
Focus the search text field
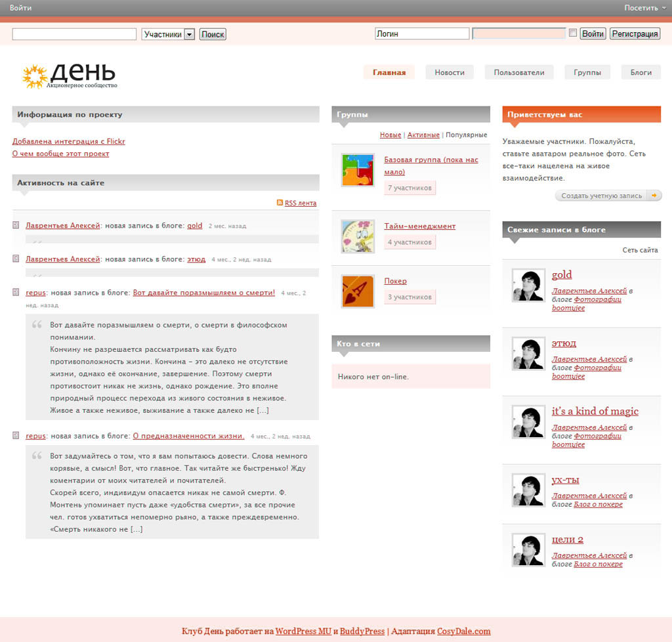(x=74, y=34)
